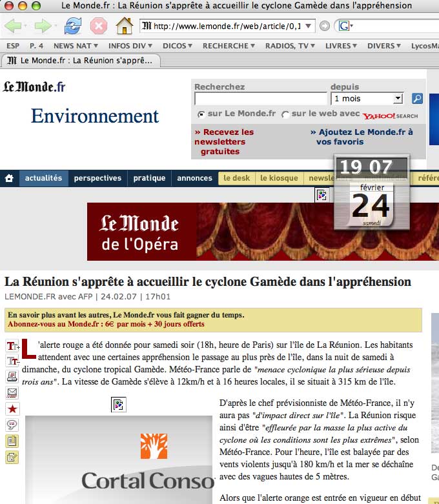Expand LIVRES bookmarks folder

pos(341,46)
